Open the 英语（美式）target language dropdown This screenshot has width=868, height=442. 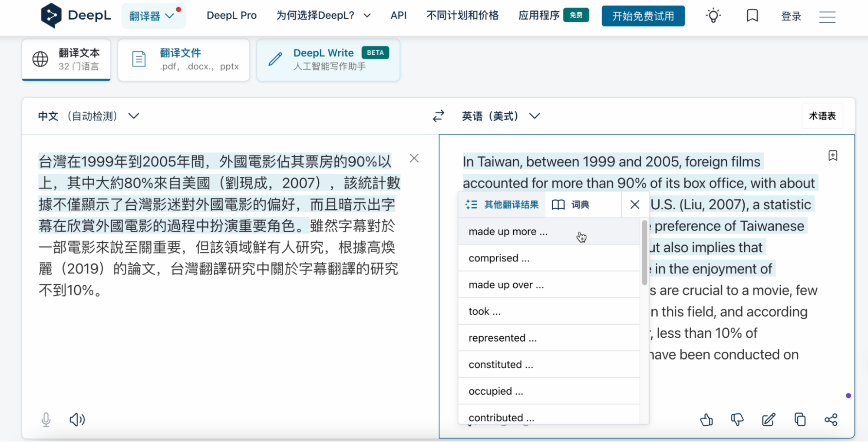click(500, 116)
